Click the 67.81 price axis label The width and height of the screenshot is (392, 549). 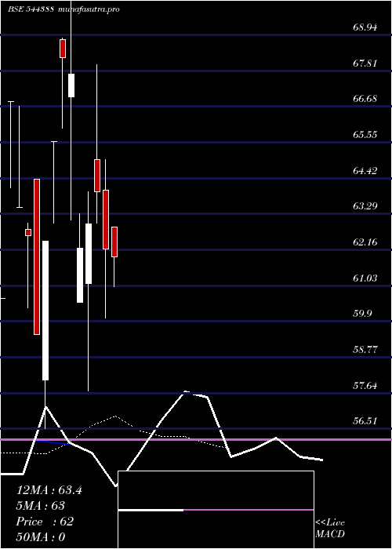point(365,64)
